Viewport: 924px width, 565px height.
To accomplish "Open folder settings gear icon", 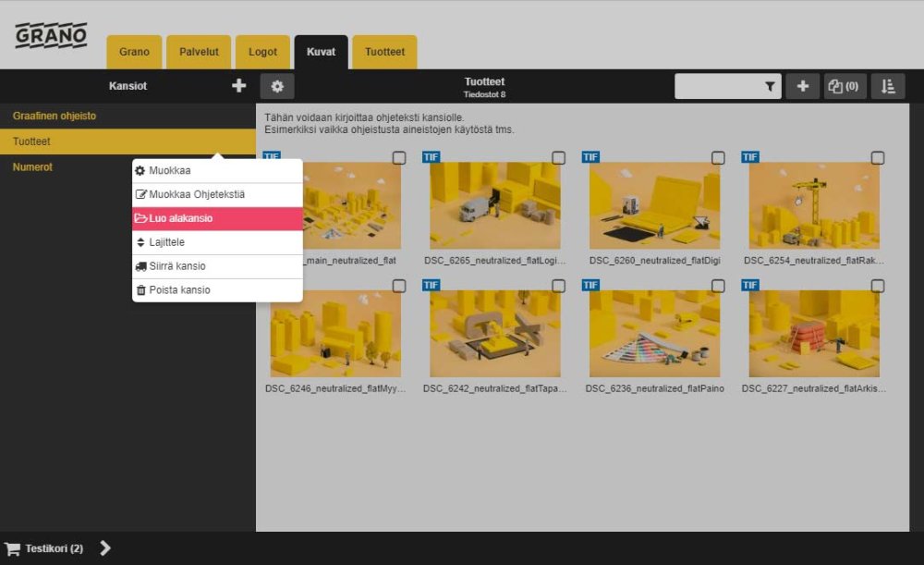I will coord(277,86).
